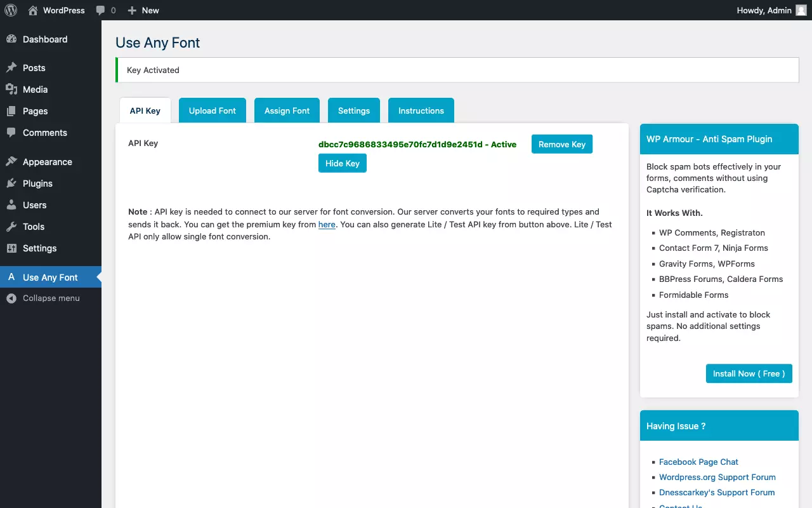Click New in the admin bar

(150, 10)
